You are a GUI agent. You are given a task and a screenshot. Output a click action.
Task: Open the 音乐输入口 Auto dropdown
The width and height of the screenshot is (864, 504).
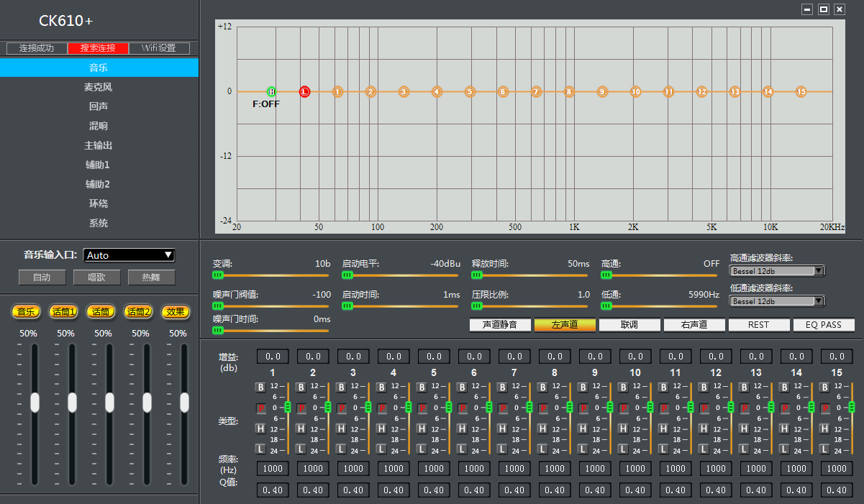(129, 255)
